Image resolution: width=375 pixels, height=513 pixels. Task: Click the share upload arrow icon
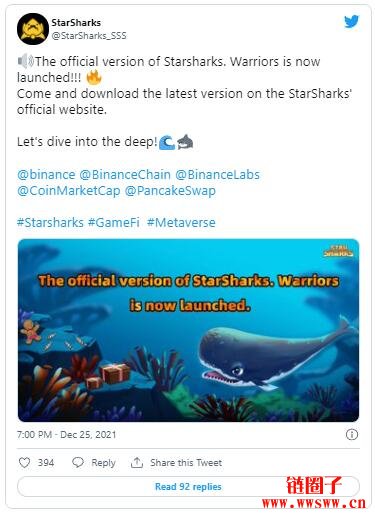tap(137, 462)
